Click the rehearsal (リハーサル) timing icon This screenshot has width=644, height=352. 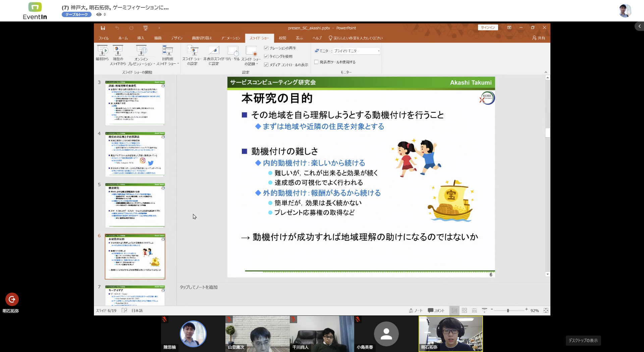tap(233, 51)
